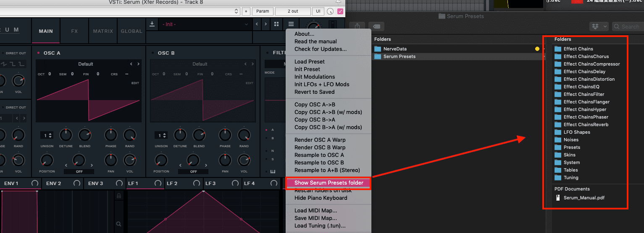Screen dimensions: 644x233
Task: Click the Finder tag icon
Action: coord(376,26)
